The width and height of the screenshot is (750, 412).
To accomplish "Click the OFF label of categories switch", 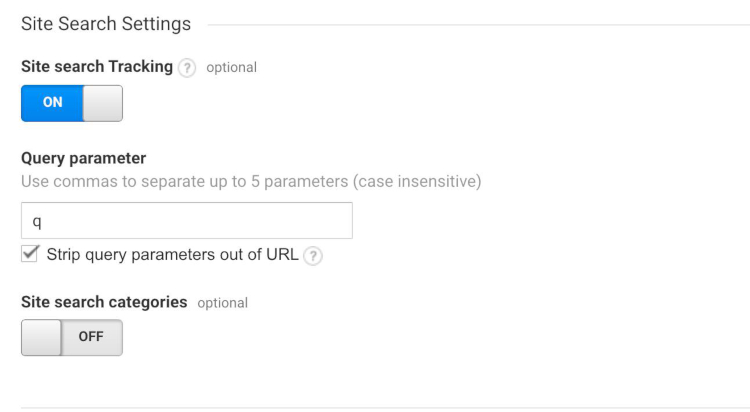I will tap(94, 338).
